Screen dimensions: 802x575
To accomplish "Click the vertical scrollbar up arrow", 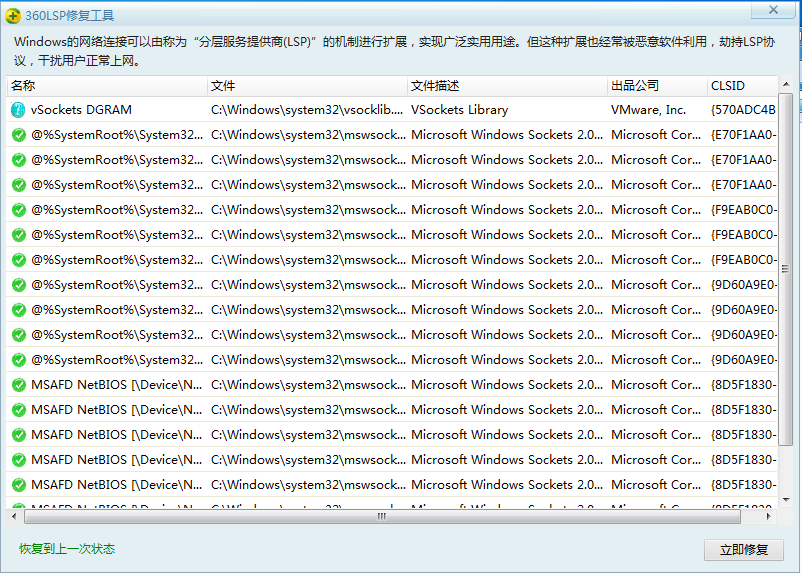I will click(x=786, y=84).
